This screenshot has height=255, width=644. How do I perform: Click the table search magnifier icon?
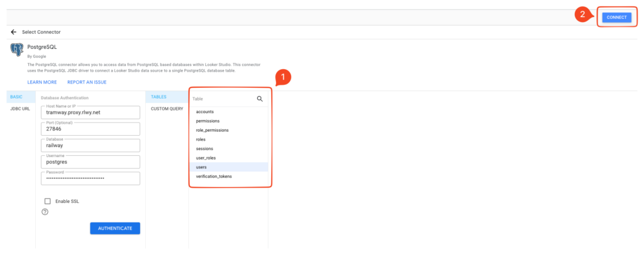pos(260,99)
